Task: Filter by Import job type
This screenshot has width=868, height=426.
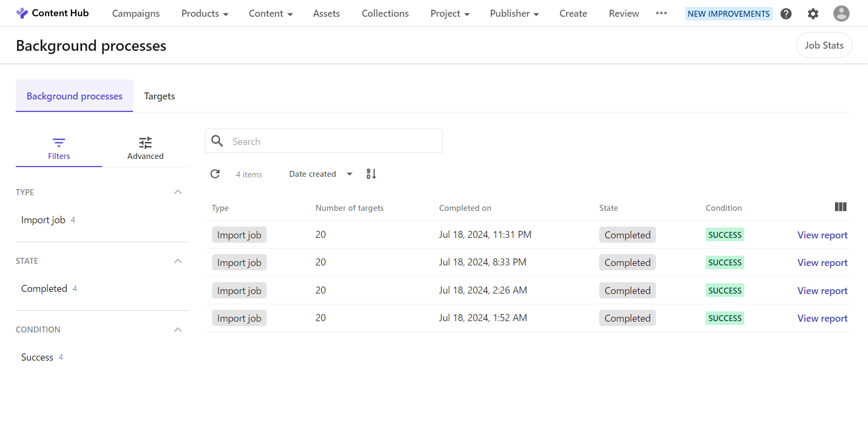Action: coord(43,220)
